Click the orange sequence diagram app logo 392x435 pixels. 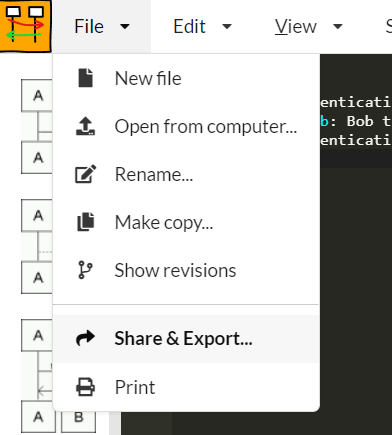coord(26,26)
